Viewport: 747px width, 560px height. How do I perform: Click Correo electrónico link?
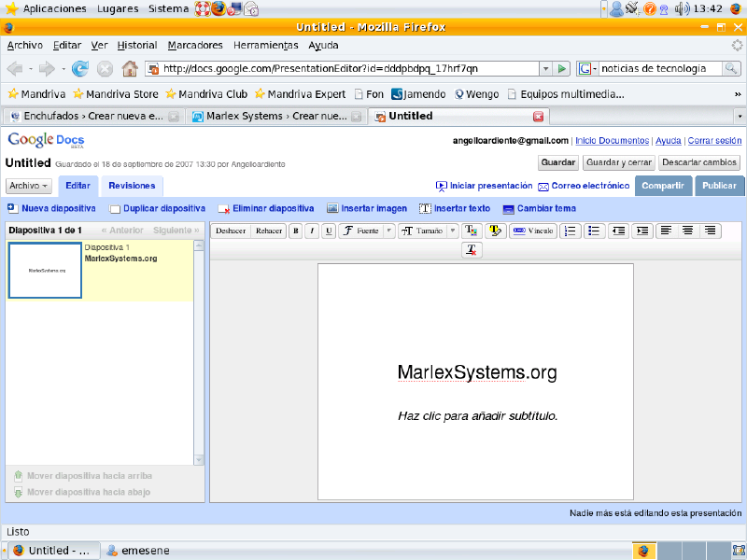click(585, 186)
